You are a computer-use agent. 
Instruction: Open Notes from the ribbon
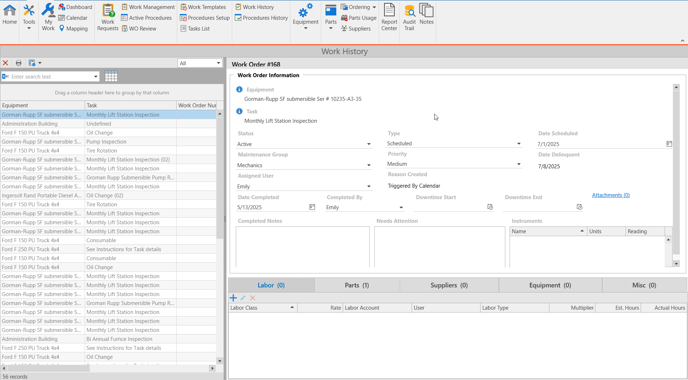coord(426,14)
